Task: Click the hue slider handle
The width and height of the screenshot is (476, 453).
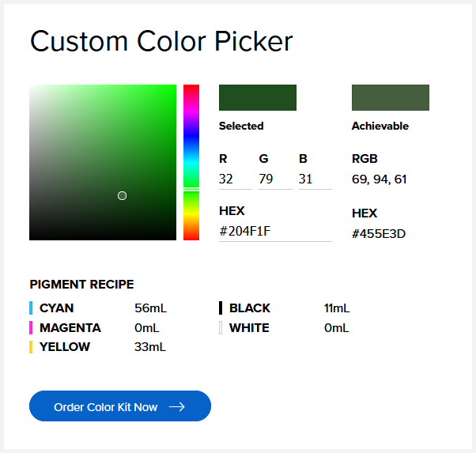Action: click(191, 189)
